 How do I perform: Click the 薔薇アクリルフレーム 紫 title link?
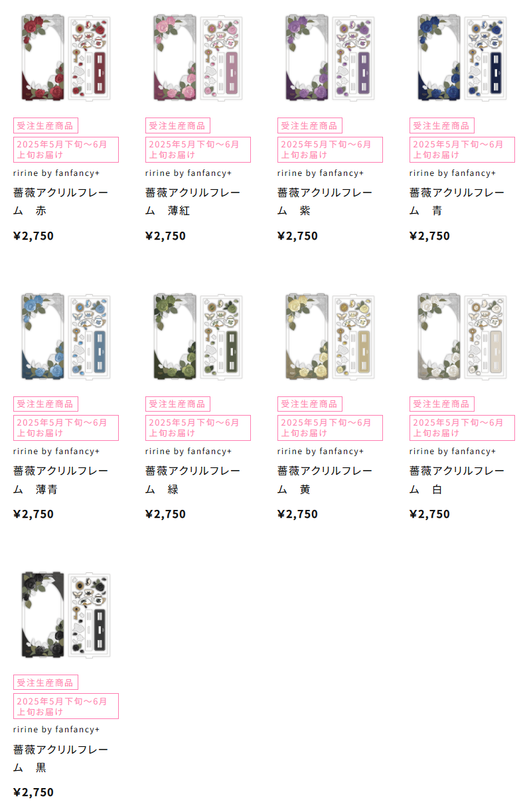(x=325, y=202)
